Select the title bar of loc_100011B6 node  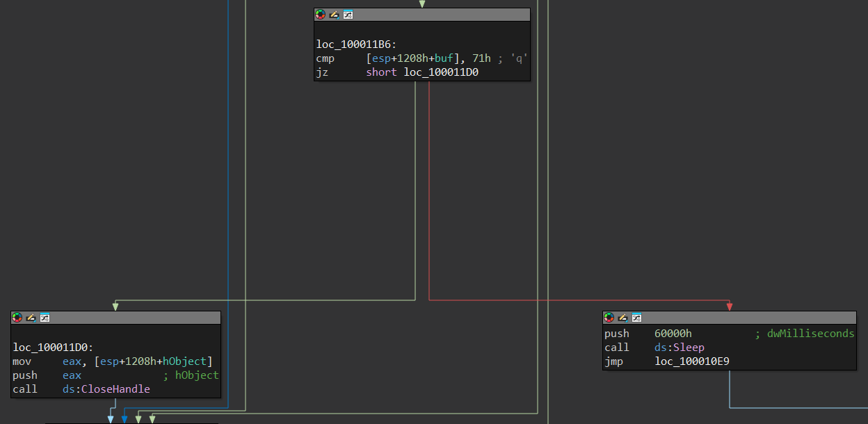point(422,15)
